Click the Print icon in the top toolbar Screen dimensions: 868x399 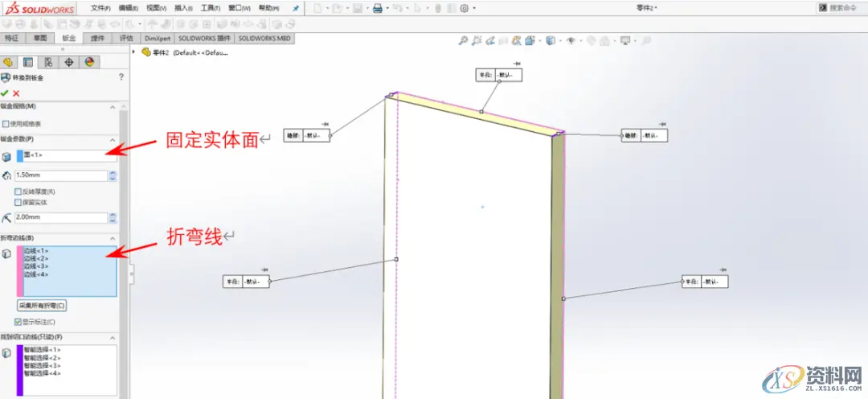coord(378,8)
